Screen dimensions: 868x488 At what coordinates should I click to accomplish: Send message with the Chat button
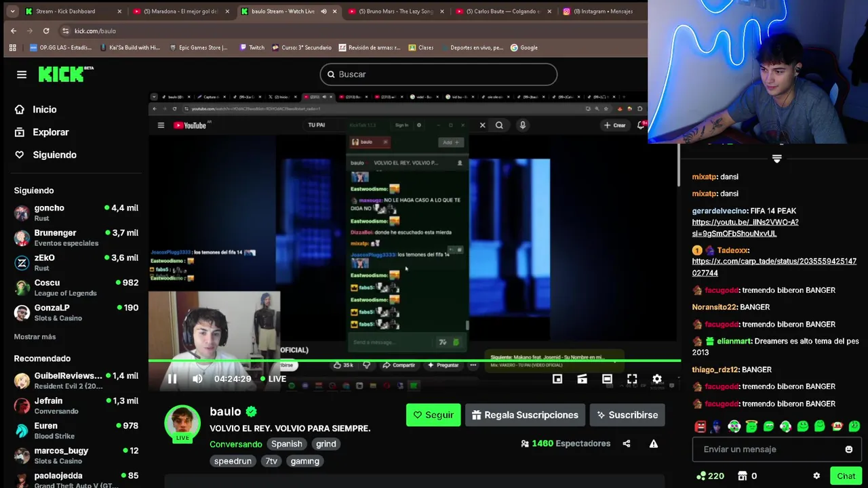(846, 476)
